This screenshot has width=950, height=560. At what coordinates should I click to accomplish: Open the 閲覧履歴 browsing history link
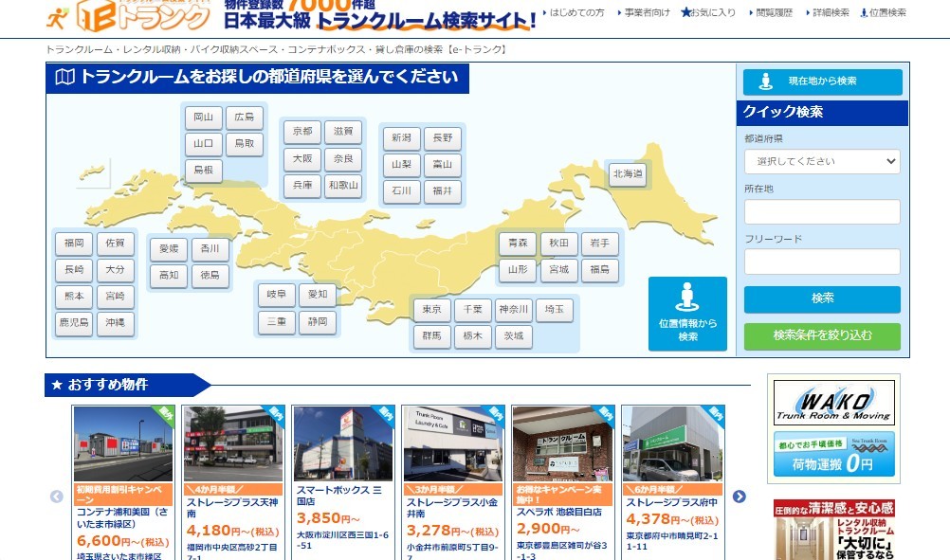[771, 12]
